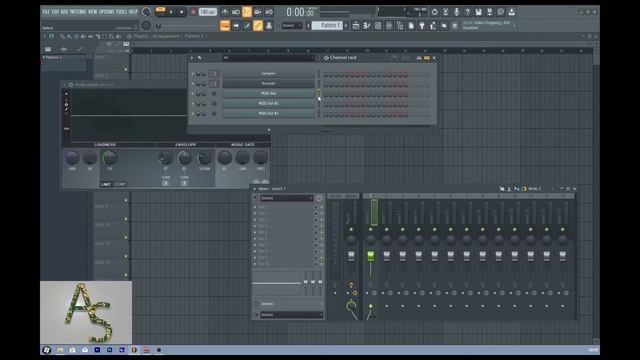
Task: Toggle the orange step sequencer view icon in Channel rack
Action: point(427,58)
